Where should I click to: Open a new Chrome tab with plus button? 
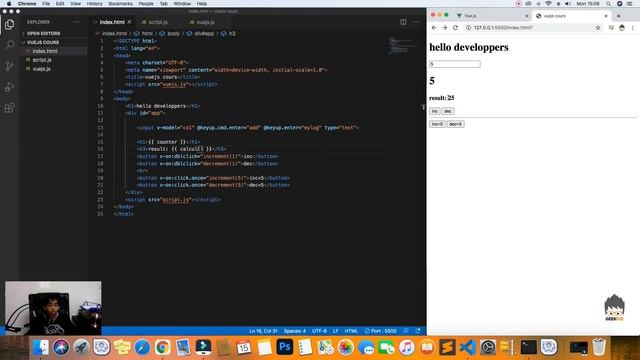[x=618, y=16]
